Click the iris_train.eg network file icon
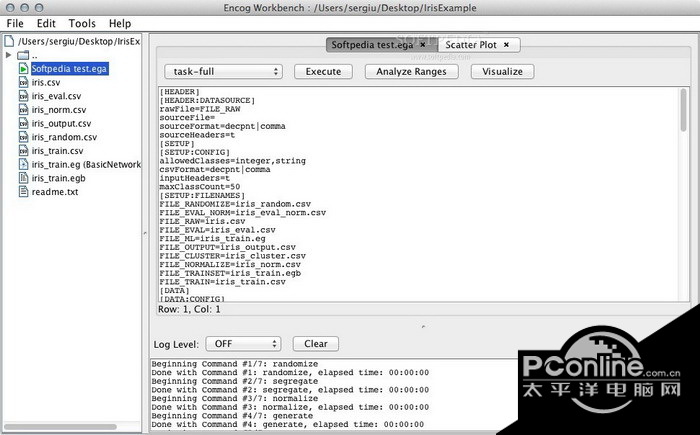The height and width of the screenshot is (435, 700). [x=24, y=164]
